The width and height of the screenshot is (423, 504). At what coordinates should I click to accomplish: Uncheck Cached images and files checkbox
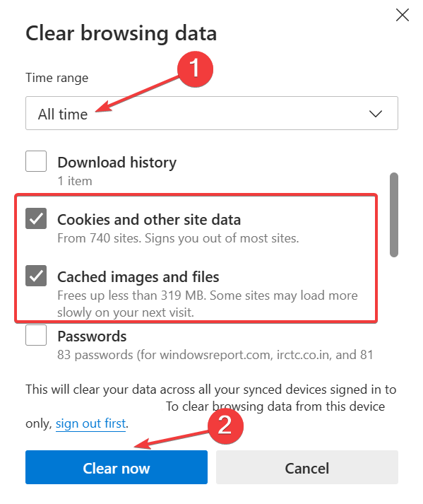pos(36,276)
